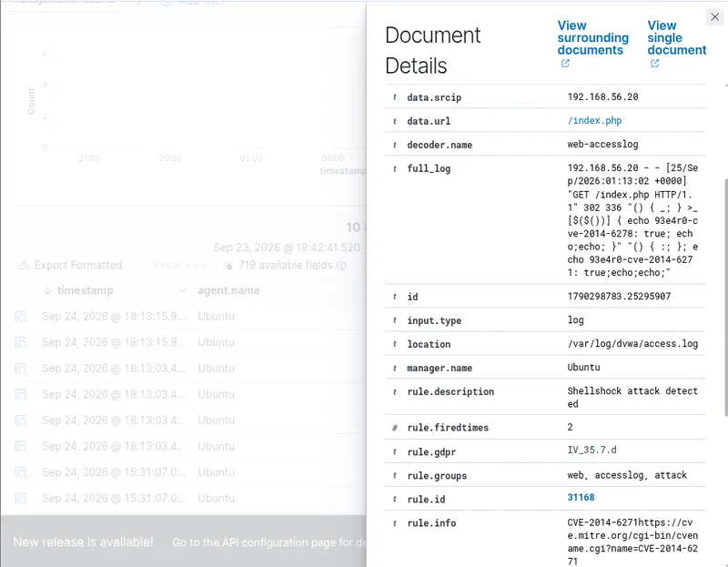The height and width of the screenshot is (567, 728).
Task: Click the manager.name field type icon
Action: pyautogui.click(x=395, y=368)
